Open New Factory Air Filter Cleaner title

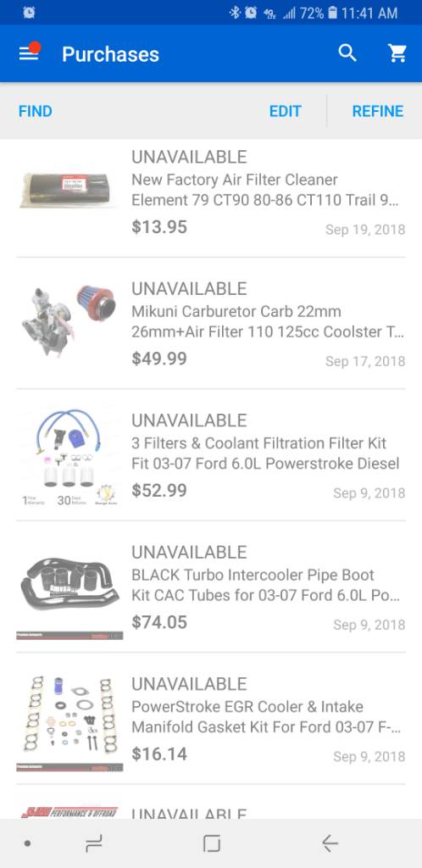click(x=264, y=190)
